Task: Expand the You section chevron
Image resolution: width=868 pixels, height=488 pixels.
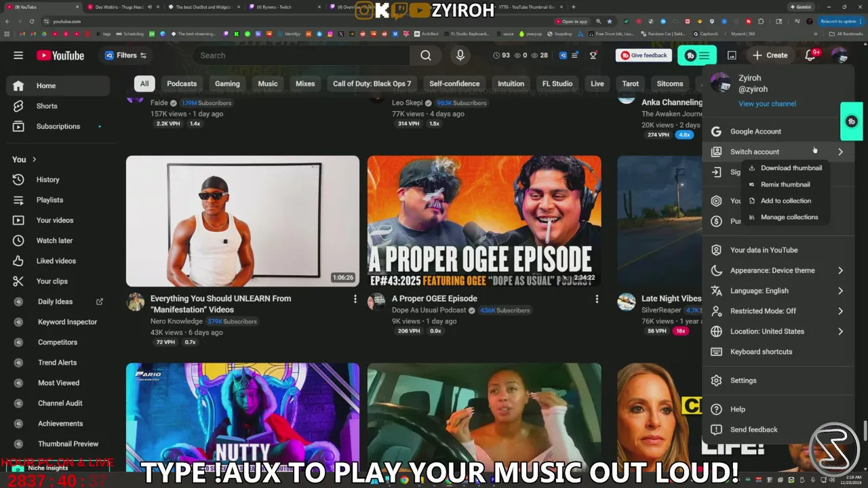Action: pos(34,159)
